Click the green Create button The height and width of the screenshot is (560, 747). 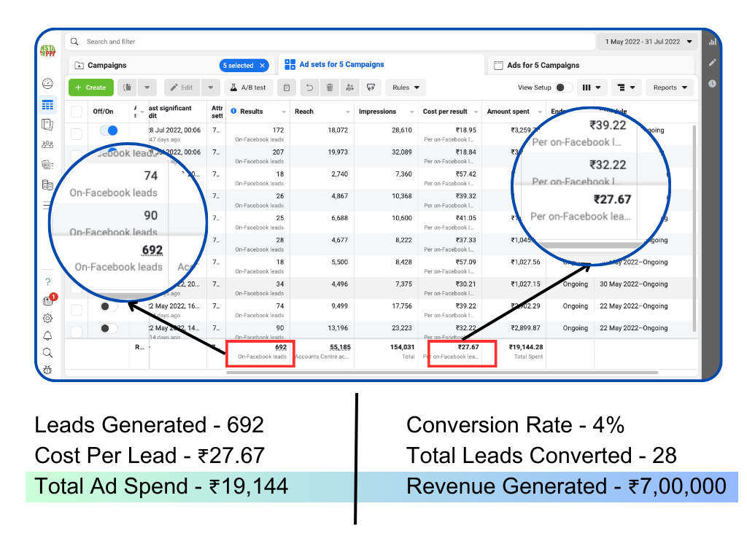click(x=90, y=87)
